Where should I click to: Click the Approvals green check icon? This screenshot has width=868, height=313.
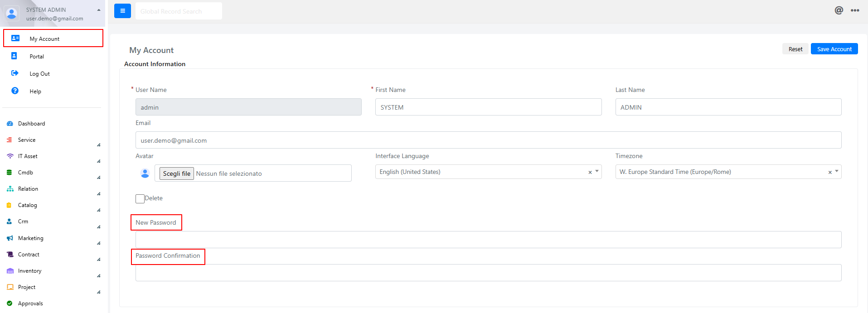coord(10,303)
